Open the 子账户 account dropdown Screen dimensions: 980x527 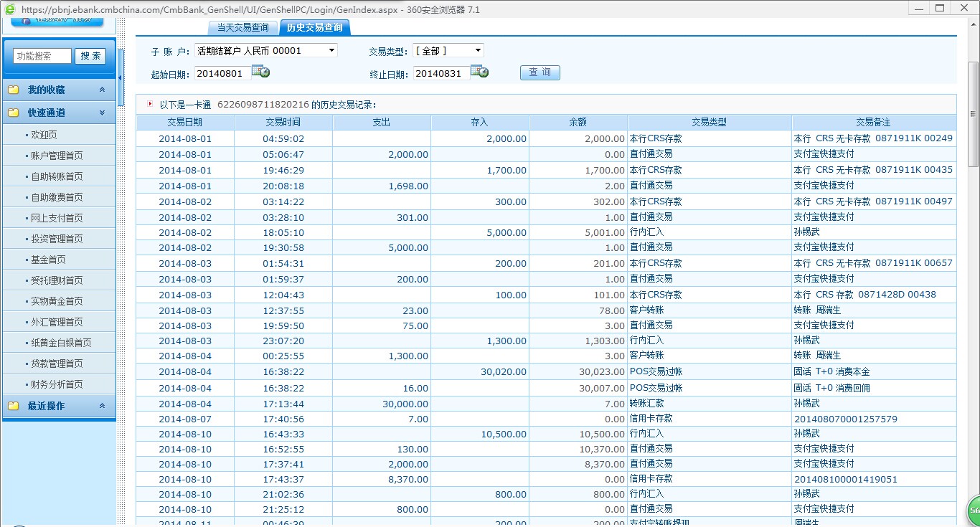pyautogui.click(x=331, y=51)
